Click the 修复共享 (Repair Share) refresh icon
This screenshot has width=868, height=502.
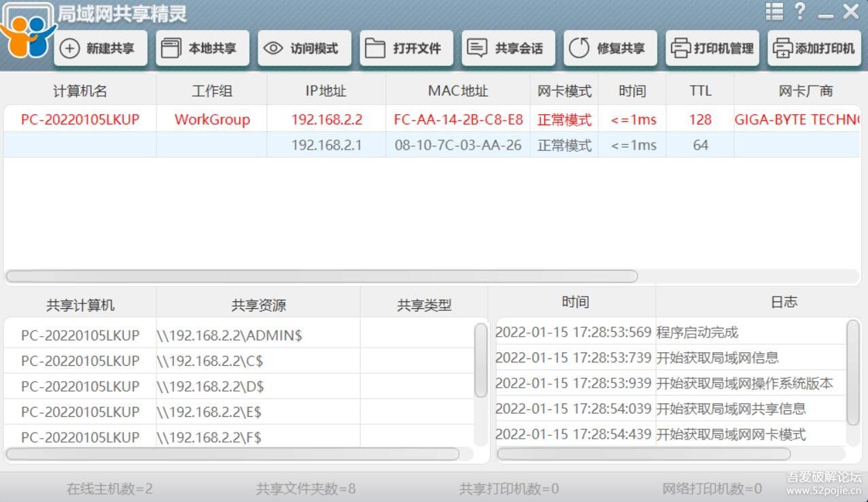click(x=579, y=49)
